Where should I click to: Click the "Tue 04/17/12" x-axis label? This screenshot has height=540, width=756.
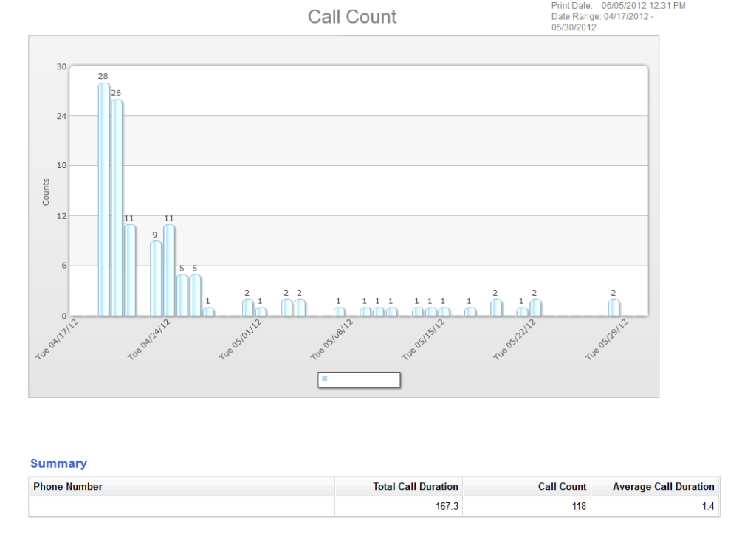57,339
